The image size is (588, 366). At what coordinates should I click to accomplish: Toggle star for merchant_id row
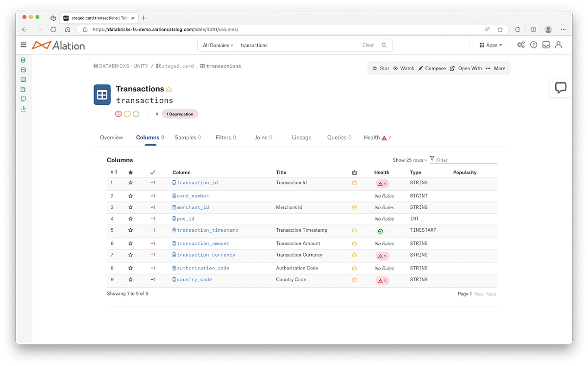130,207
